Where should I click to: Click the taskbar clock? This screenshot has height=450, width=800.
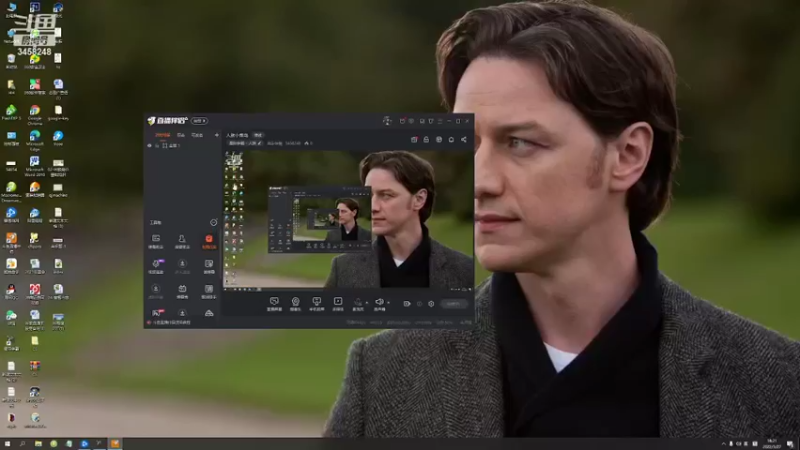(772, 444)
